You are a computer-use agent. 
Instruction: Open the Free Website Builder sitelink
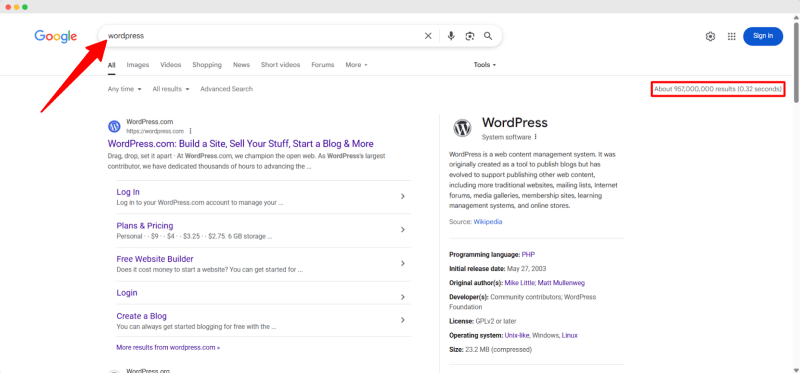click(155, 259)
